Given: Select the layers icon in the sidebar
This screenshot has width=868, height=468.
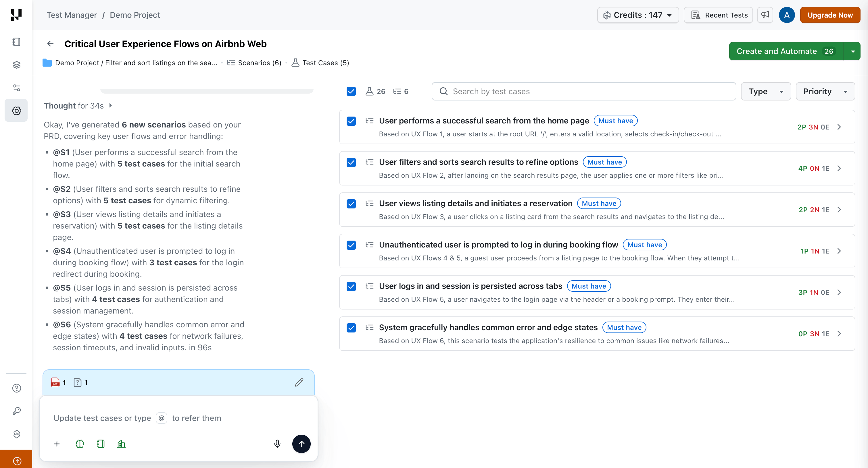Looking at the screenshot, I should 16,65.
